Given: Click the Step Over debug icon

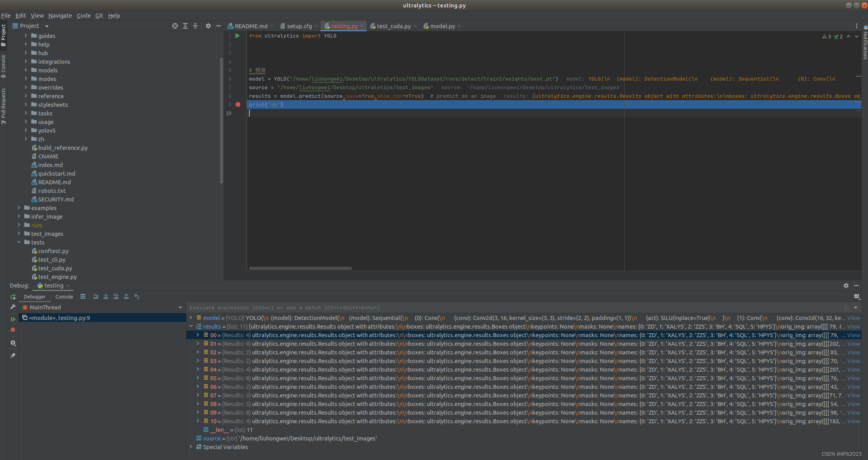Looking at the screenshot, I should point(96,296).
